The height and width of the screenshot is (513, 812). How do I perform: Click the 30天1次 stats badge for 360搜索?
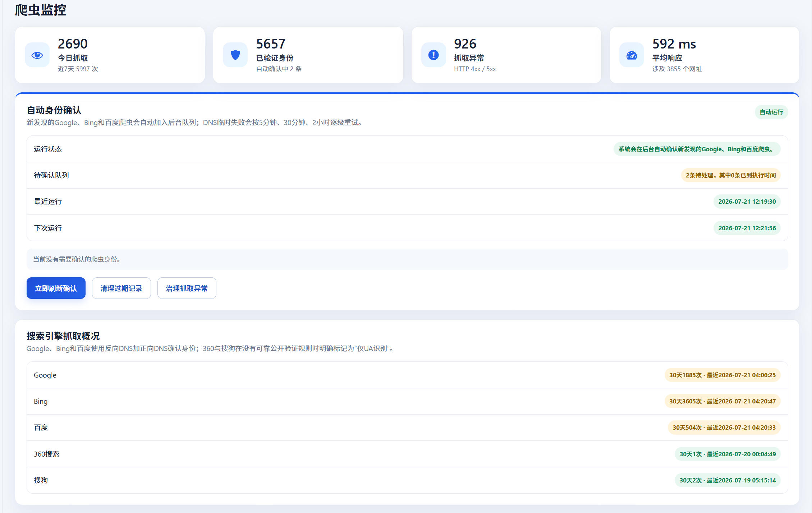click(x=728, y=454)
